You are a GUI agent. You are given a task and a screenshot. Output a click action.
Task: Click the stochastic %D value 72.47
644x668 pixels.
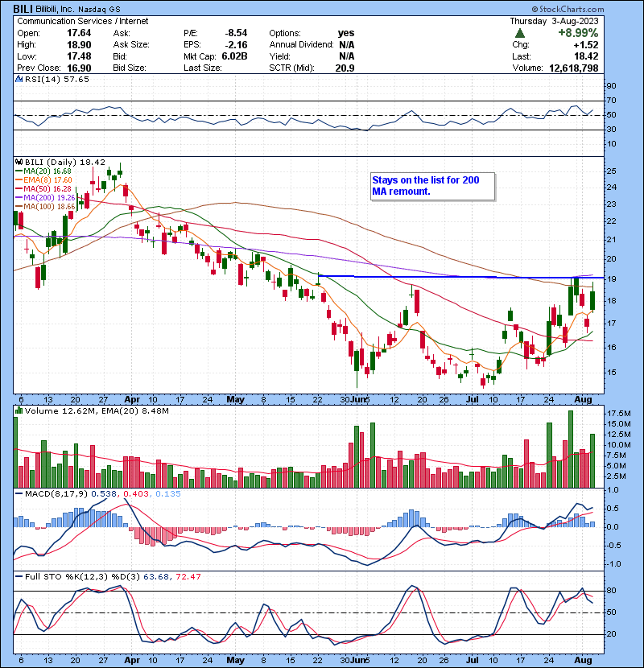click(188, 576)
